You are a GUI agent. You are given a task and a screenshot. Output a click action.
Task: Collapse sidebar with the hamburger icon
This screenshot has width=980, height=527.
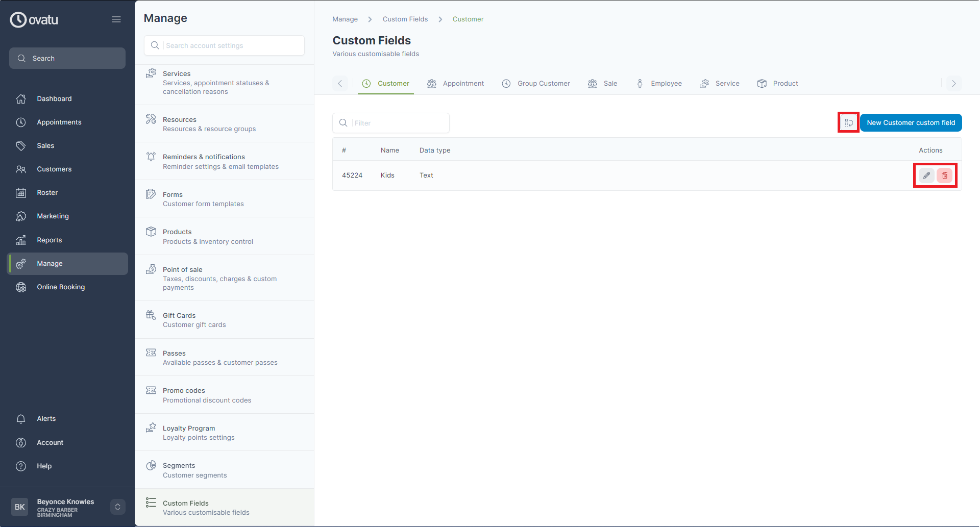click(x=116, y=19)
